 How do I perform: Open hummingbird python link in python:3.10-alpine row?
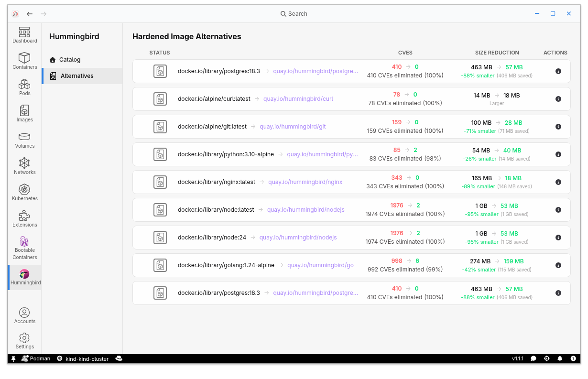pos(322,154)
